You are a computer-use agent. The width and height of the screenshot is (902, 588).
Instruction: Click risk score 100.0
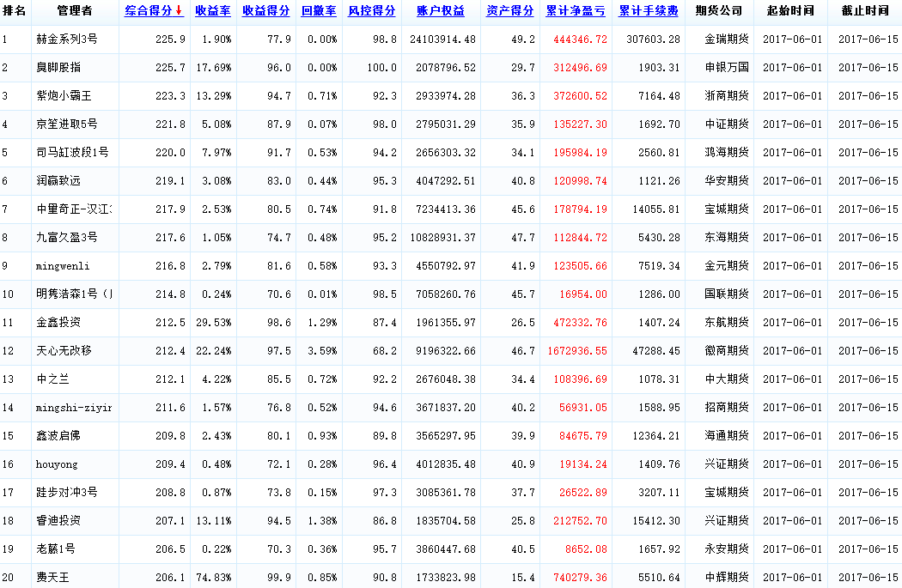click(382, 67)
